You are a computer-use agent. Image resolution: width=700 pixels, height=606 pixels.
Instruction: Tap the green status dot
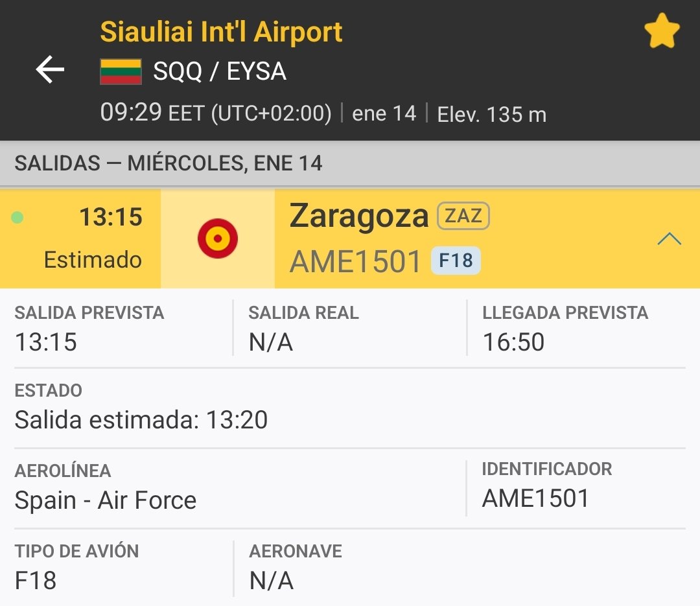coord(17,218)
